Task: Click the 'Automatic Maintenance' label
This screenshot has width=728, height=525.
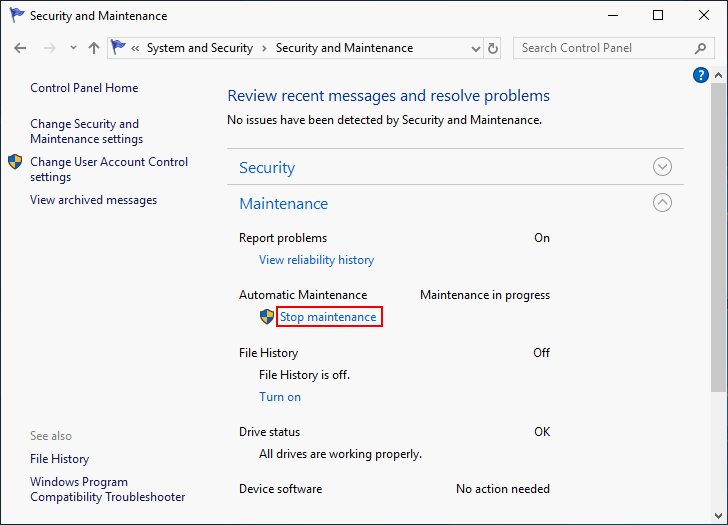Action: click(303, 295)
